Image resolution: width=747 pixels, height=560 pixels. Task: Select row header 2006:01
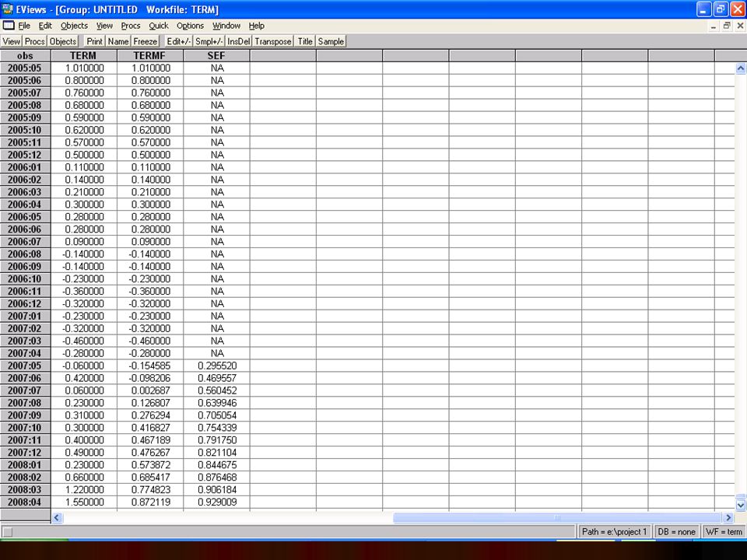coord(25,167)
